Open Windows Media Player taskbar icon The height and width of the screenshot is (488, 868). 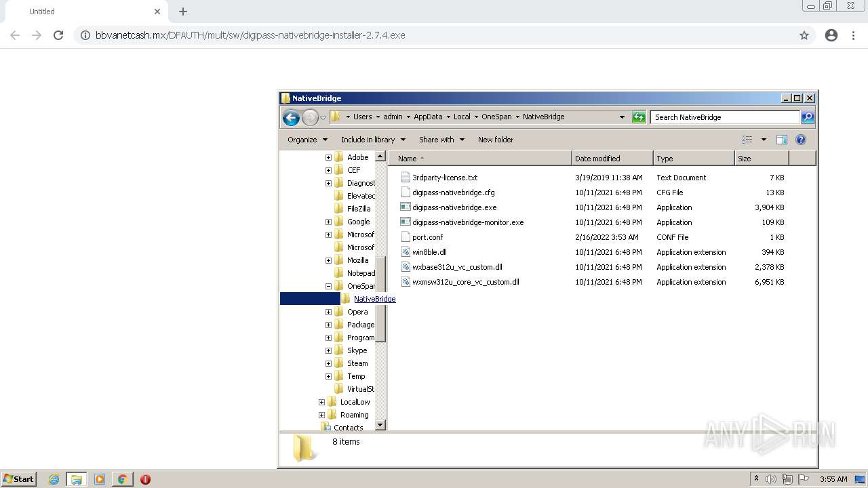100,479
